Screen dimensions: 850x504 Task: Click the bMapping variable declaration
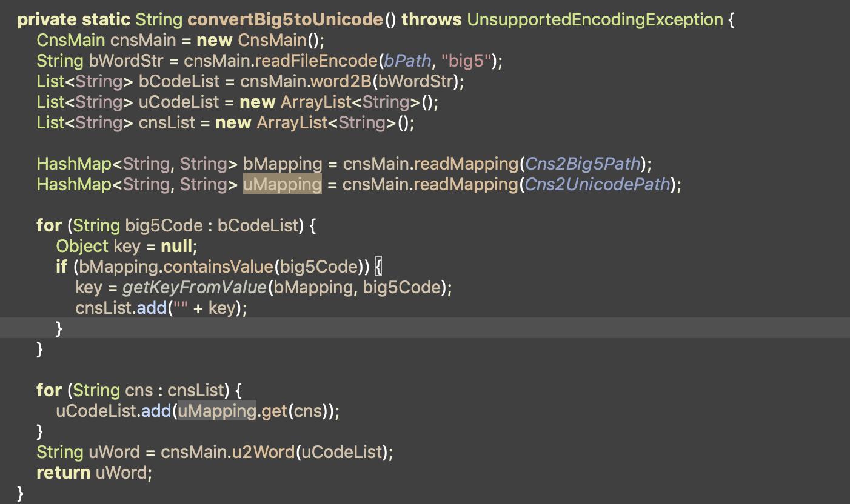(x=283, y=164)
